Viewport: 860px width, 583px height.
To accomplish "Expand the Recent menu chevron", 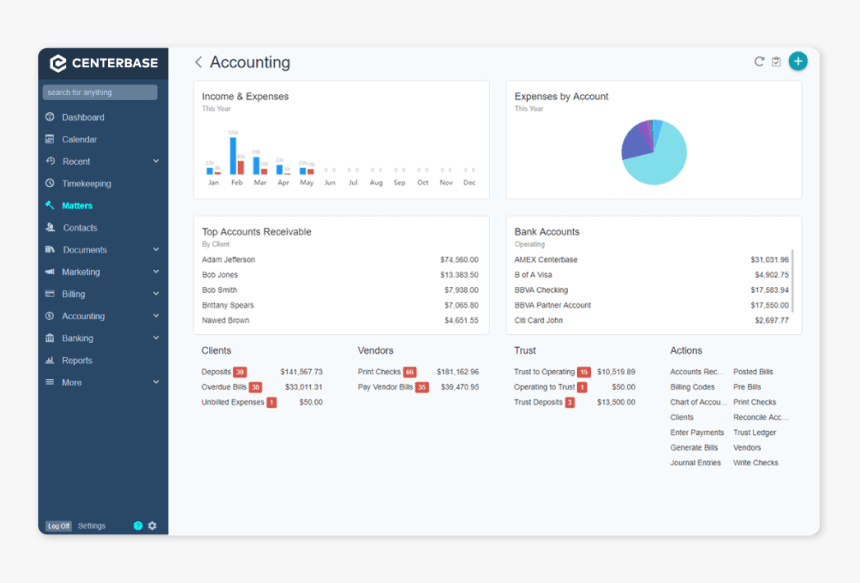I will click(156, 161).
